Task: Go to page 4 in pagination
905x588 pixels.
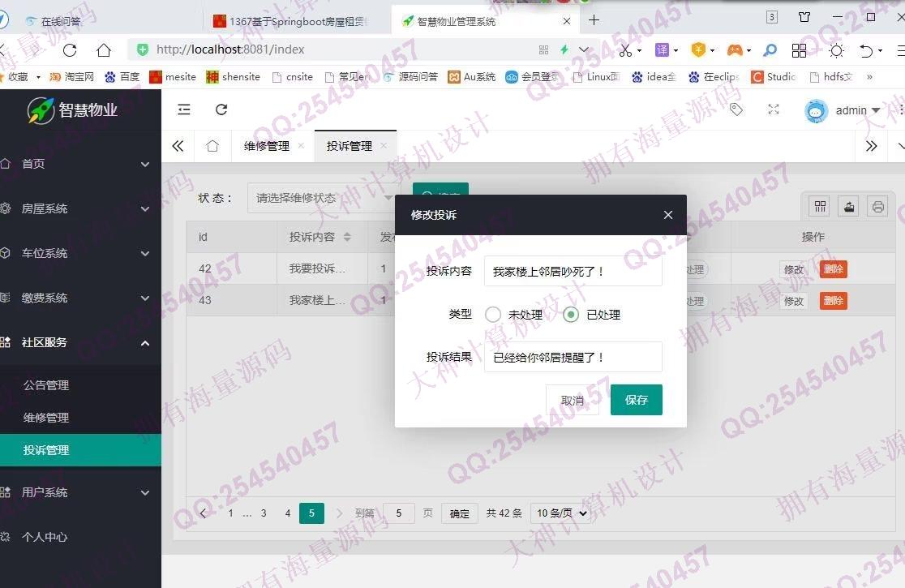Action: (287, 513)
